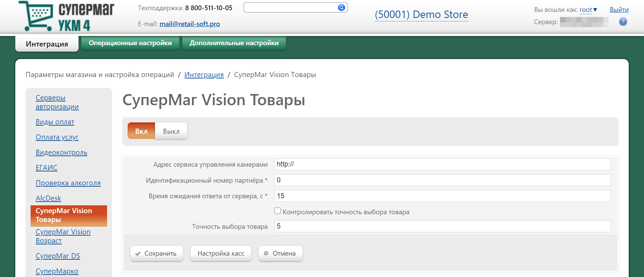Click the Точность выбора товара input
Image resolution: width=644 pixels, height=277 pixels.
442,226
